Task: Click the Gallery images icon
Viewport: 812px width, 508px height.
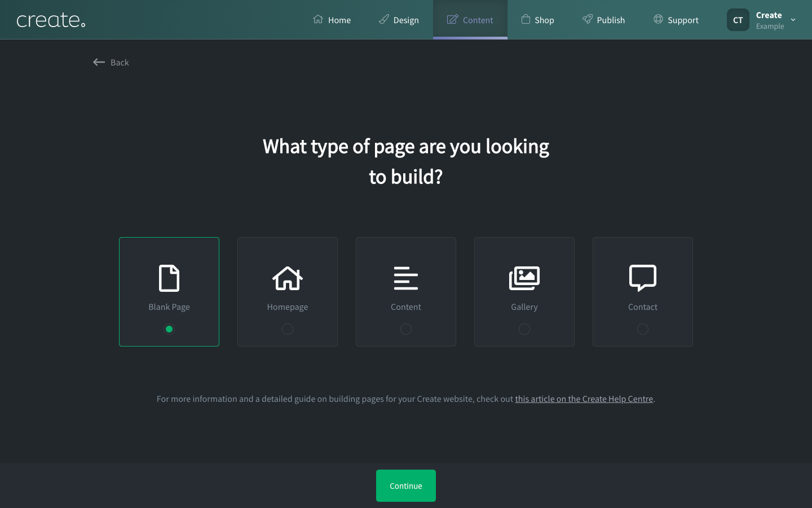Action: (524, 278)
